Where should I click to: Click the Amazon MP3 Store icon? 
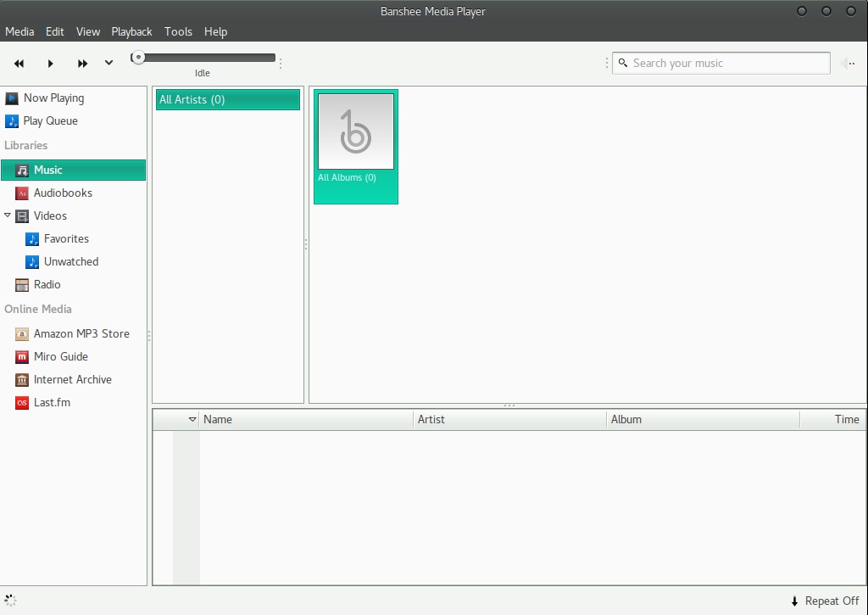click(x=22, y=334)
